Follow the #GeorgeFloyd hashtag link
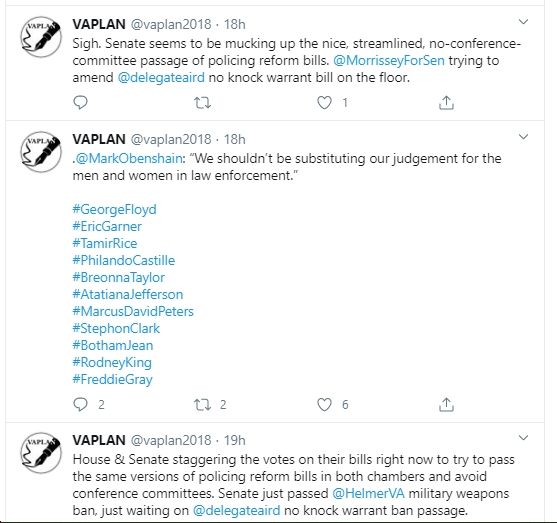The height and width of the screenshot is (523, 557). (x=114, y=209)
